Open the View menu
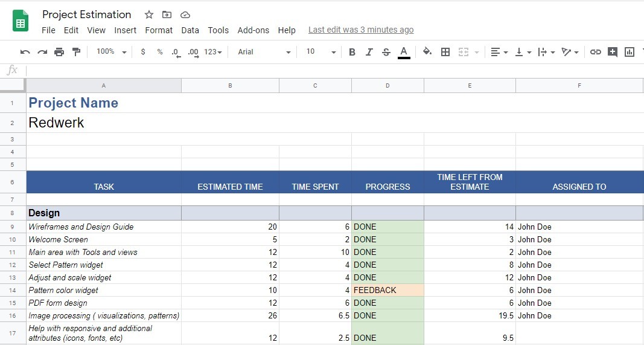Image resolution: width=644 pixels, height=345 pixels. point(96,30)
